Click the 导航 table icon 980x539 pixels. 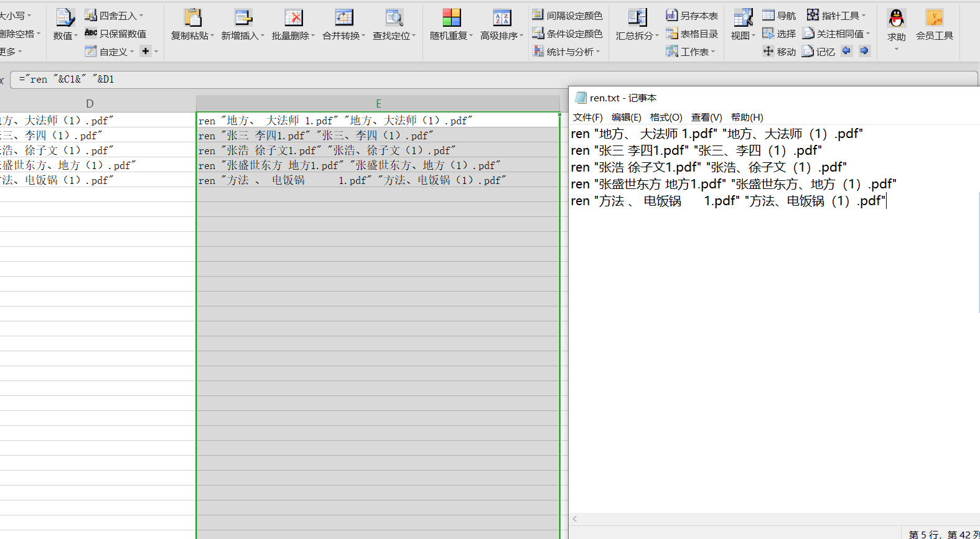coord(768,15)
